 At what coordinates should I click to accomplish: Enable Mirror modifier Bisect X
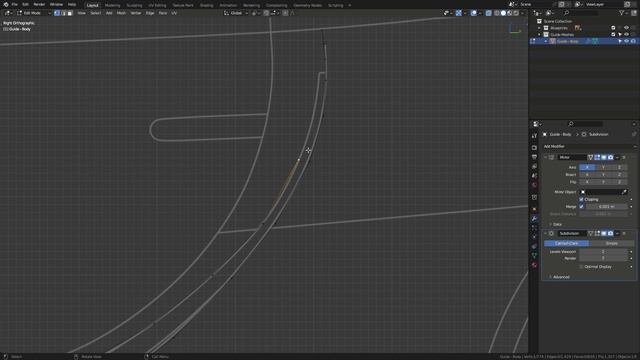587,175
